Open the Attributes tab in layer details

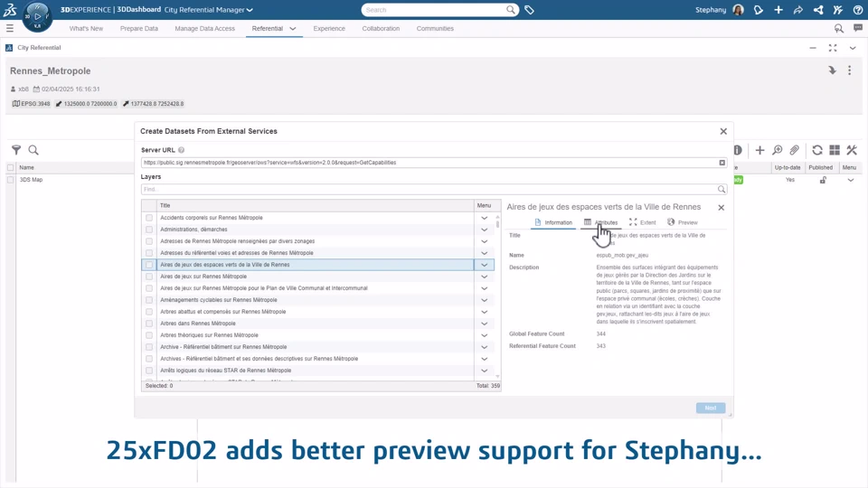[x=600, y=222]
